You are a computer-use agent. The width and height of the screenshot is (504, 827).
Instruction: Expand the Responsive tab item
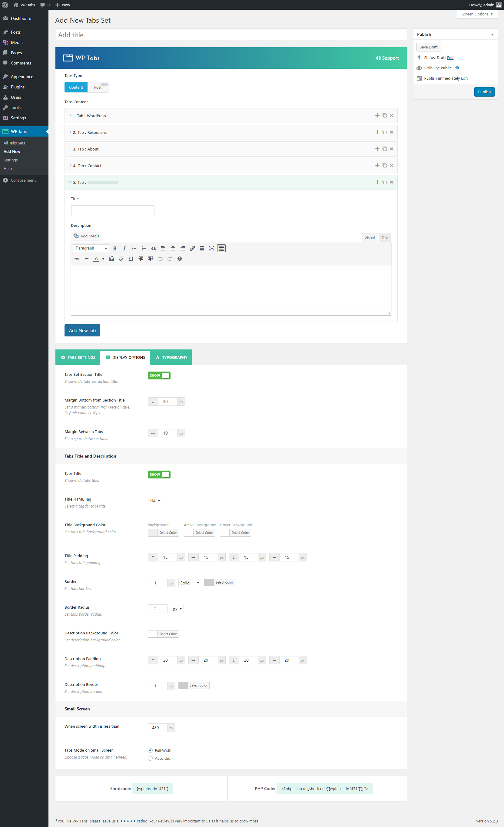(231, 132)
